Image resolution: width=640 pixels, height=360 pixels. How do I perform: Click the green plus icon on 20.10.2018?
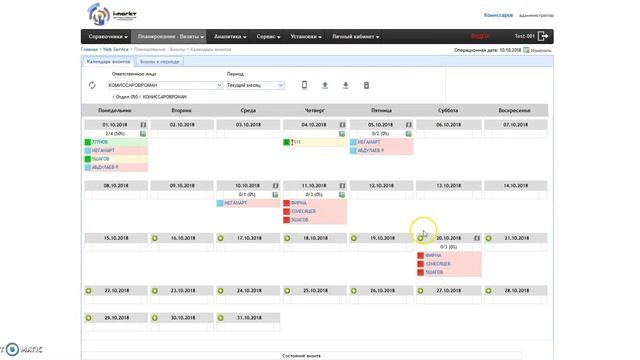420,238
